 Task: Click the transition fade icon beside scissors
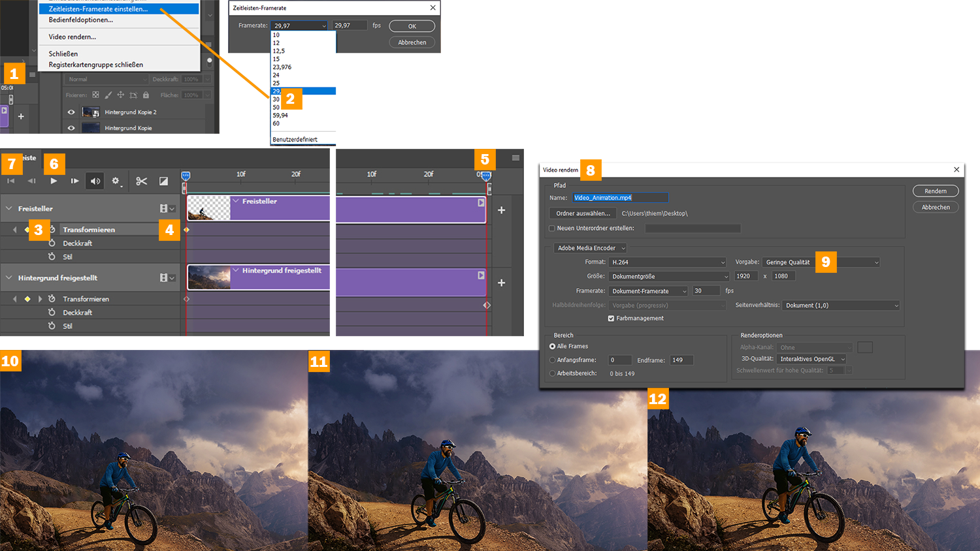[x=163, y=181]
